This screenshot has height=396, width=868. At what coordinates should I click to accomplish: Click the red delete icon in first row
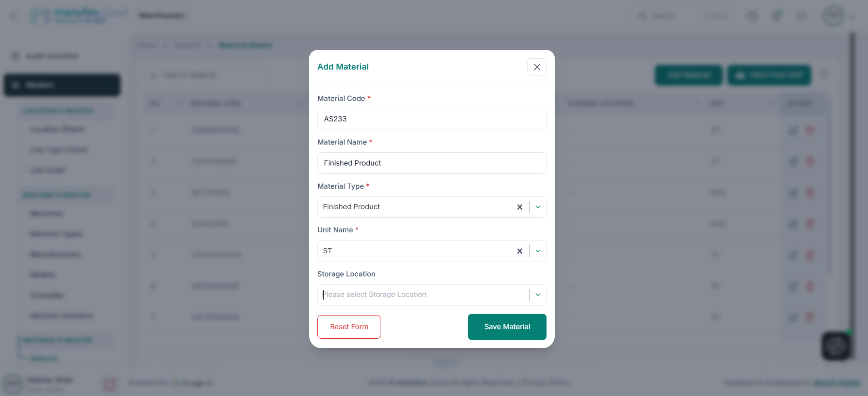[810, 131]
